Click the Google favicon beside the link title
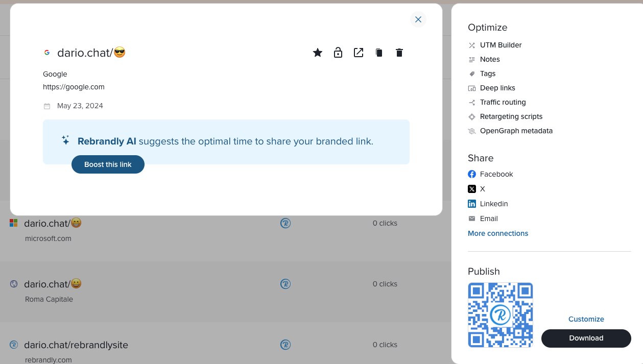The width and height of the screenshot is (643, 364). pos(47,53)
